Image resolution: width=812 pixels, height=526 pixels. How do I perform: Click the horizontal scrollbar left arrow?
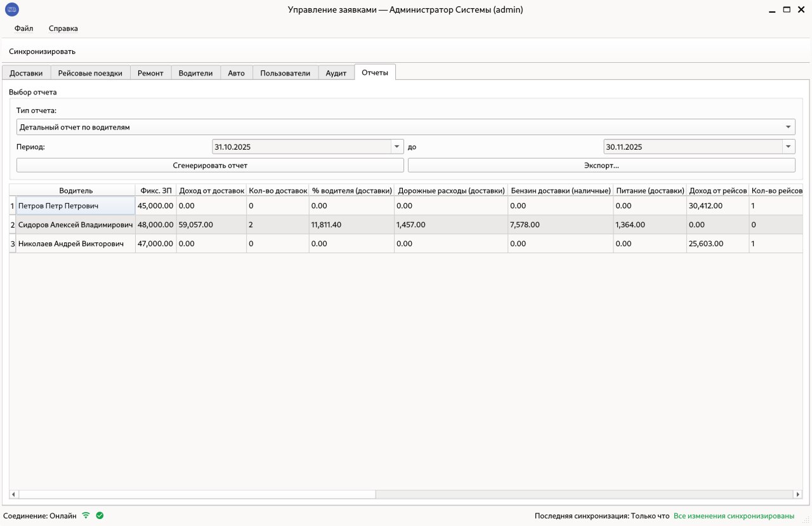tap(14, 494)
